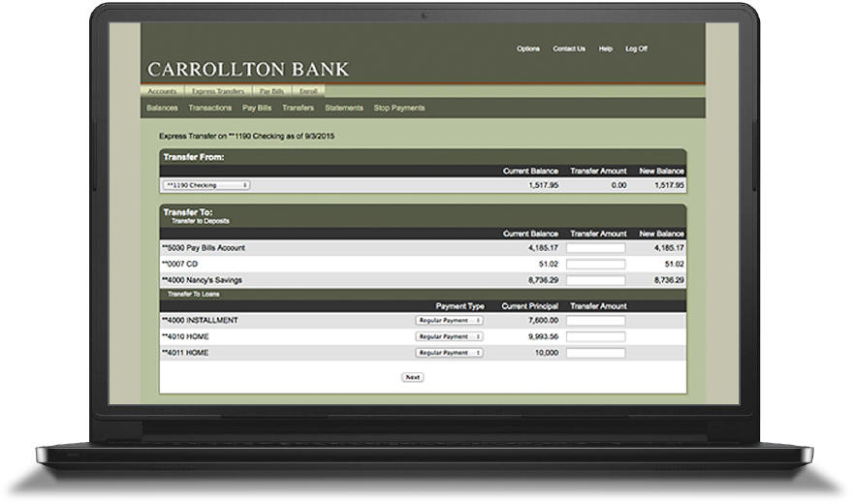Viewport: 853px width, 504px height.
Task: Click the 1,517.95 current balance in Transfer From
Action: coord(544,185)
